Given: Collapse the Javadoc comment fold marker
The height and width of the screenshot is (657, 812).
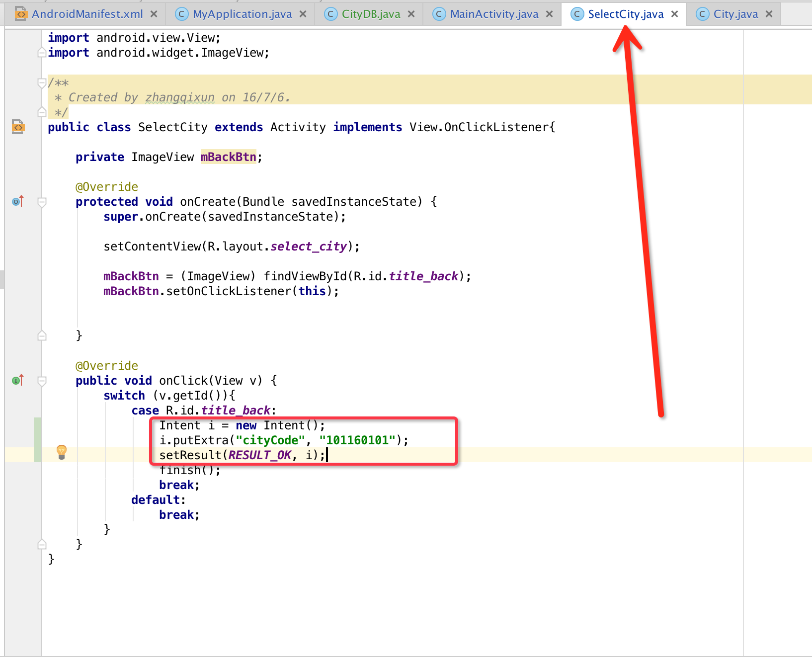Looking at the screenshot, I should (42, 82).
